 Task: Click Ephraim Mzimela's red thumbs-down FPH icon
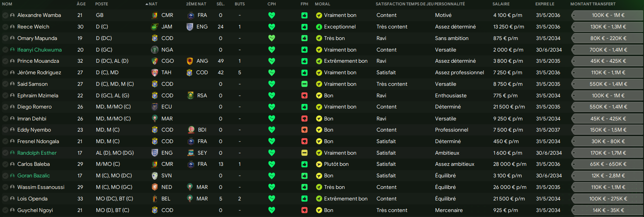304,95
